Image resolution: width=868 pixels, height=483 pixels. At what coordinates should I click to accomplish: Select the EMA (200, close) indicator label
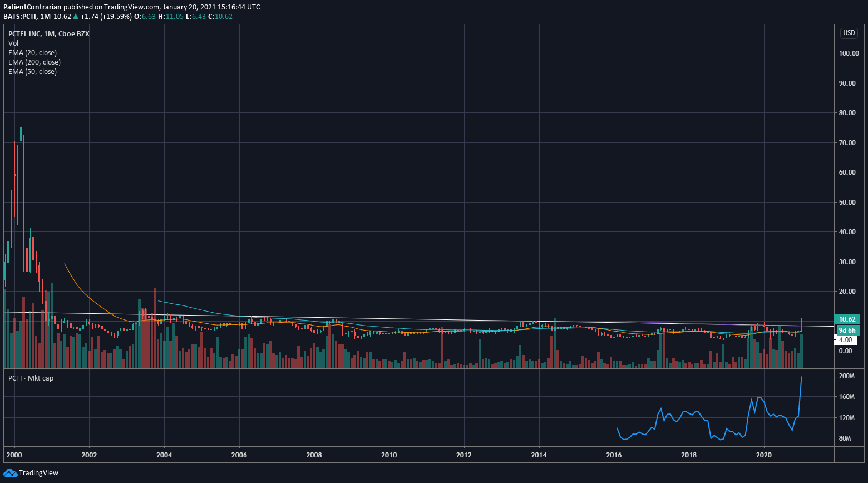coord(34,62)
